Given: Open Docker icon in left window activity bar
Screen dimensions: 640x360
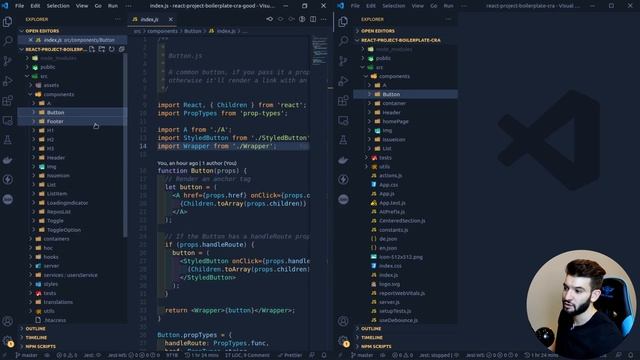Looking at the screenshot, I should pos(8,160).
